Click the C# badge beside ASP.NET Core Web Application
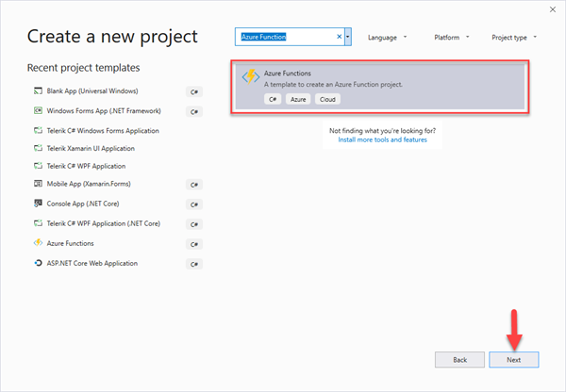Screen dimensions: 566x392 [x=194, y=264]
